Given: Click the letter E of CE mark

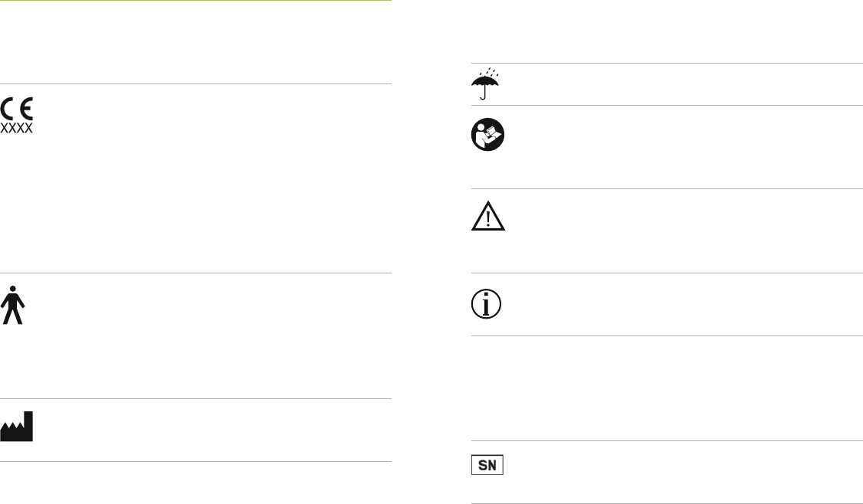Looking at the screenshot, I should coord(26,109).
